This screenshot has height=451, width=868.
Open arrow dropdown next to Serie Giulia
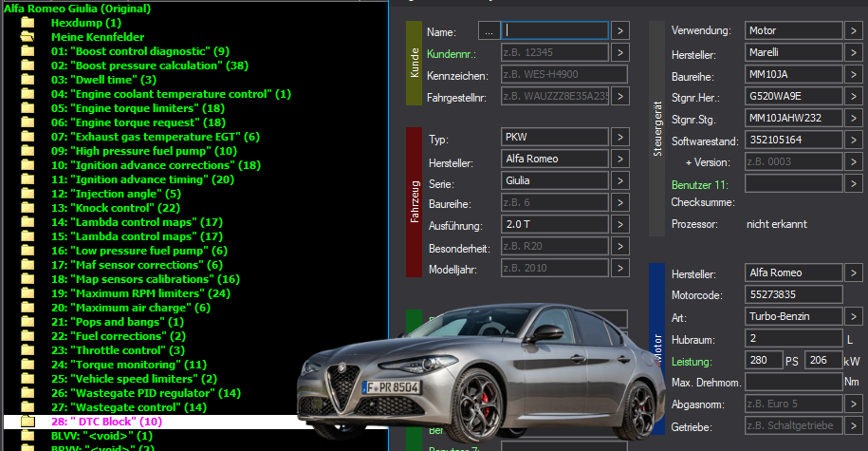pyautogui.click(x=620, y=180)
